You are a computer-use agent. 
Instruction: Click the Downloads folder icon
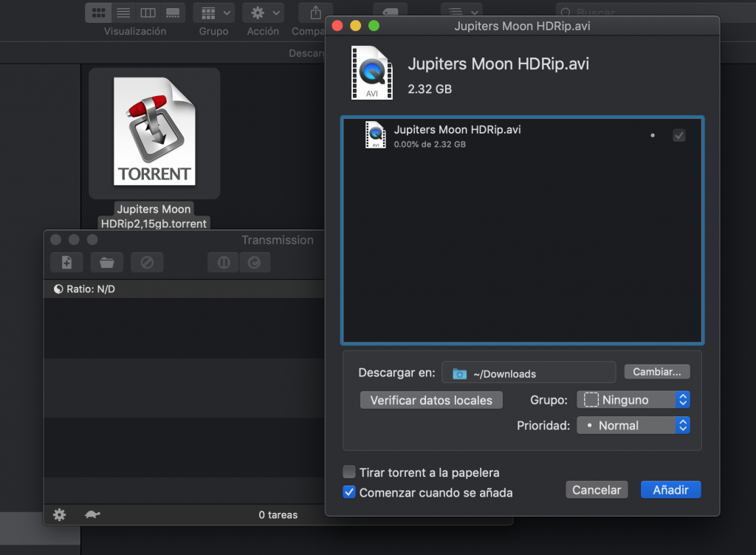pyautogui.click(x=459, y=374)
